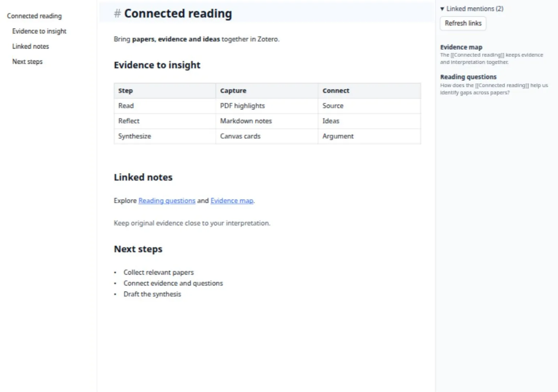Click the PDF highlights cell
Screen dimensions: 558x392
tap(267, 106)
